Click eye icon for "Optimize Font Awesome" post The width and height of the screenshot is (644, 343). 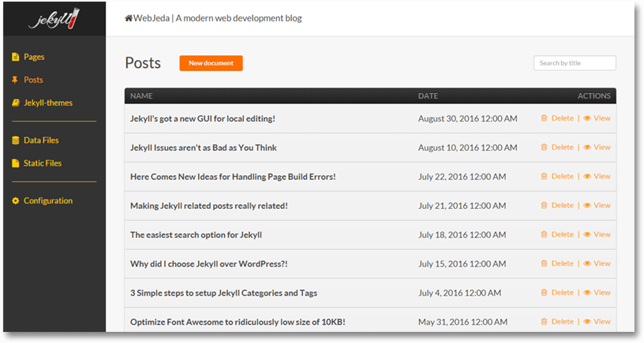(587, 322)
